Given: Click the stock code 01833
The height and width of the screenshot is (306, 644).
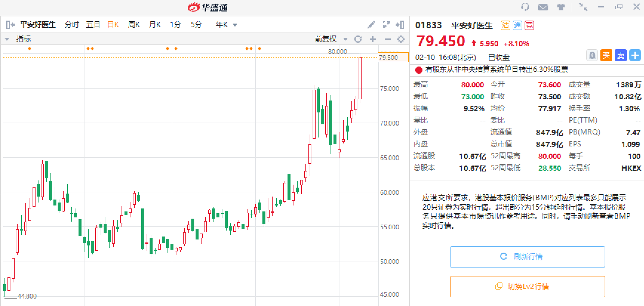Looking at the screenshot, I should pyautogui.click(x=428, y=25).
